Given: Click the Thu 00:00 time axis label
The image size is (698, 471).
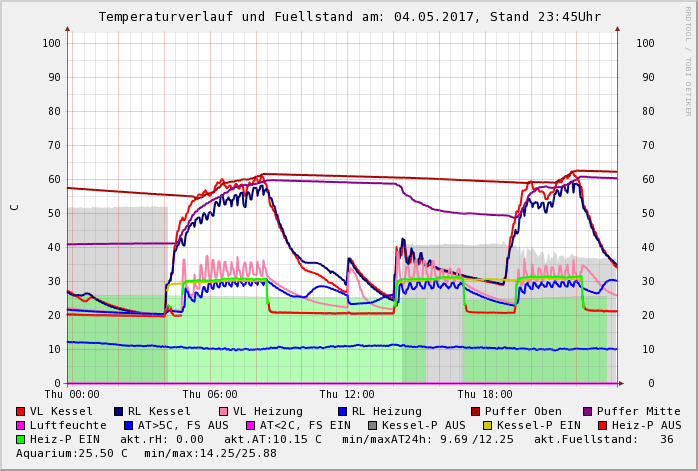Looking at the screenshot, I should [x=72, y=394].
